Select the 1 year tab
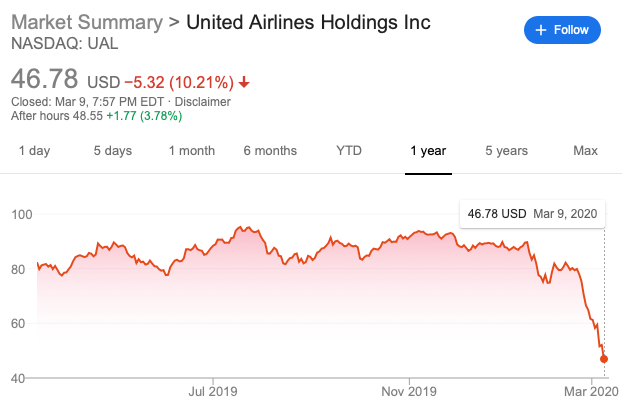 [x=428, y=151]
